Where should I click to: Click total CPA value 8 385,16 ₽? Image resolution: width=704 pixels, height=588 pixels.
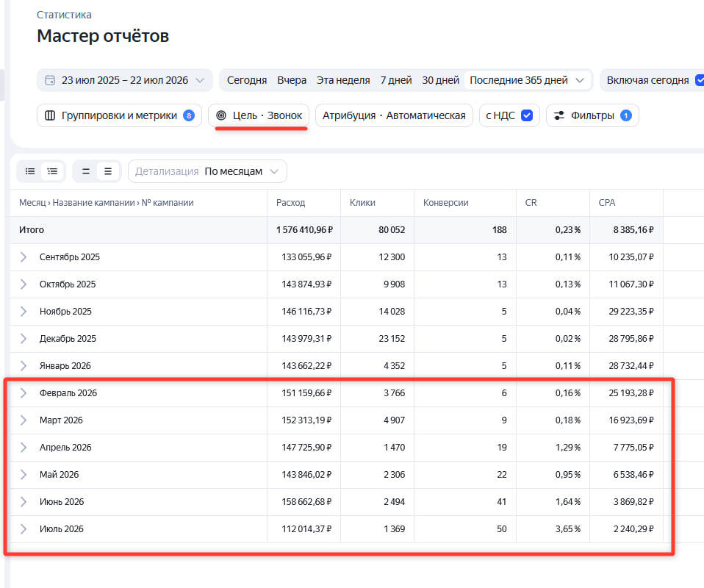(633, 230)
